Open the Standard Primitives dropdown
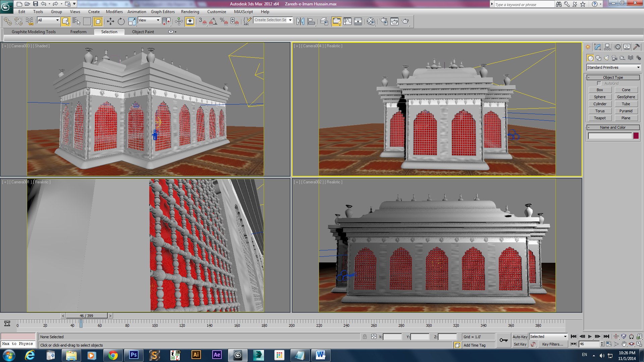 [x=613, y=67]
